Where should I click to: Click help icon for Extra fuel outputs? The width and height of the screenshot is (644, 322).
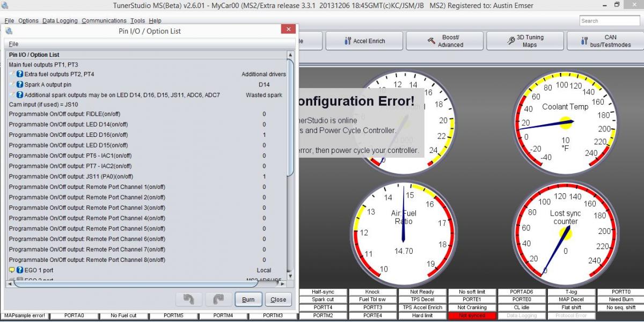tap(20, 74)
